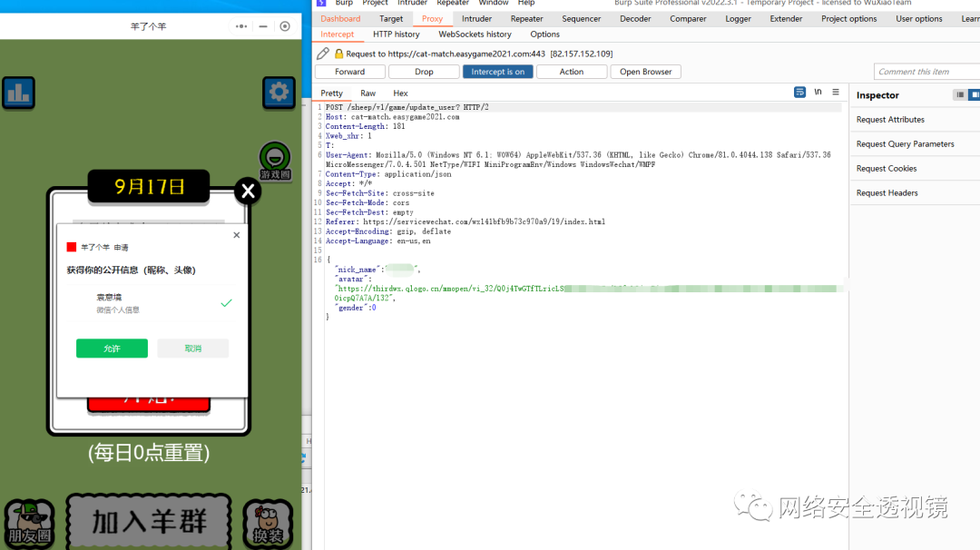Toggle show non-printable characters \n icon
This screenshot has width=980, height=550.
click(x=818, y=92)
